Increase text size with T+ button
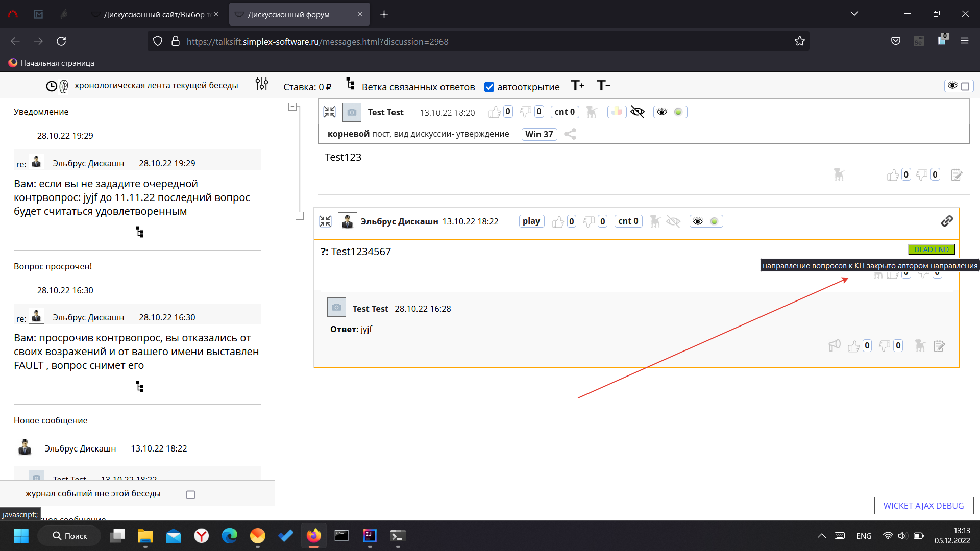The image size is (980, 551). (x=577, y=85)
